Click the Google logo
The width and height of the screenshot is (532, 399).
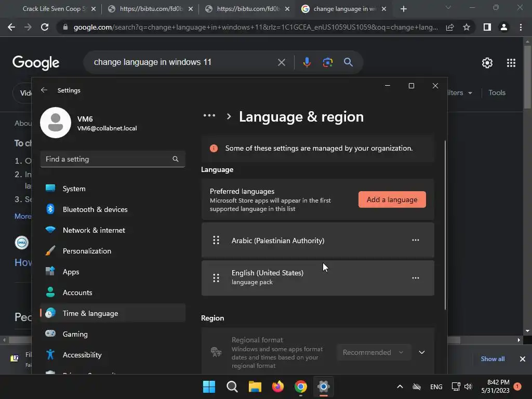36,62
